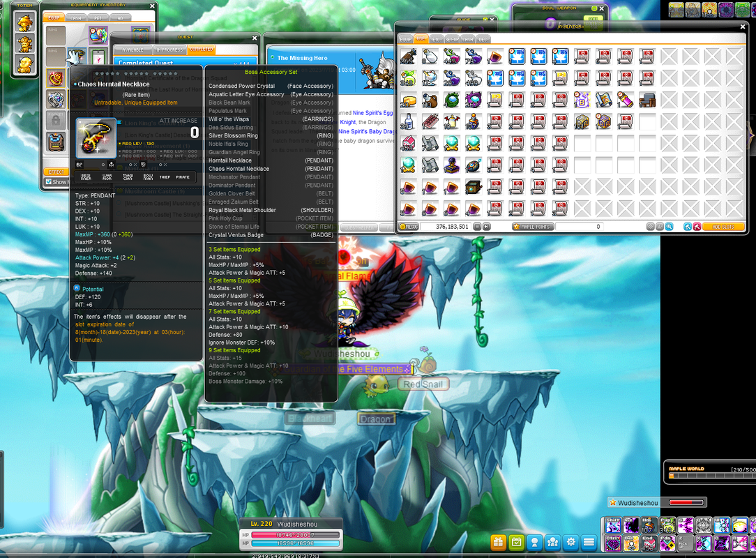Click the Maple Points button

(534, 227)
